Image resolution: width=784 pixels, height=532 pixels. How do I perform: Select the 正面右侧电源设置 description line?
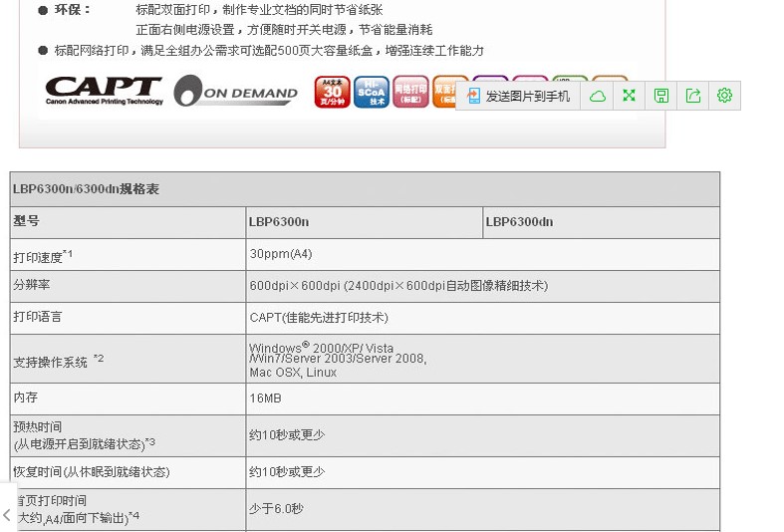tap(284, 30)
